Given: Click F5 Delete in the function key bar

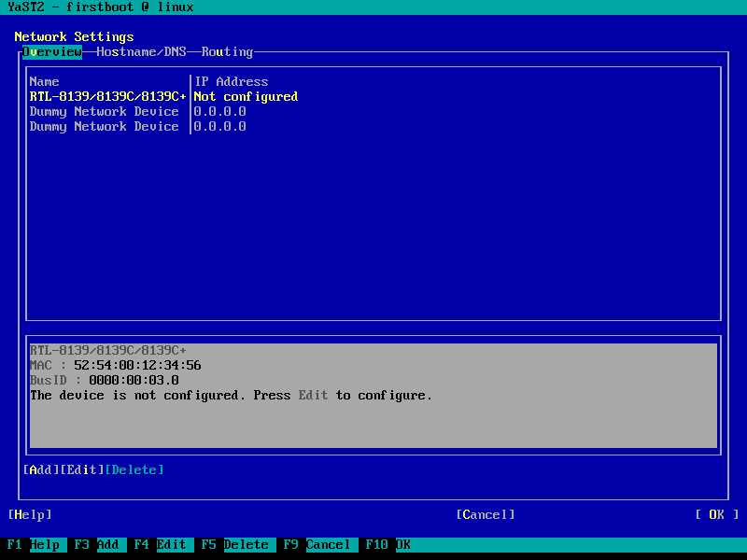Looking at the screenshot, I should pos(235,545).
